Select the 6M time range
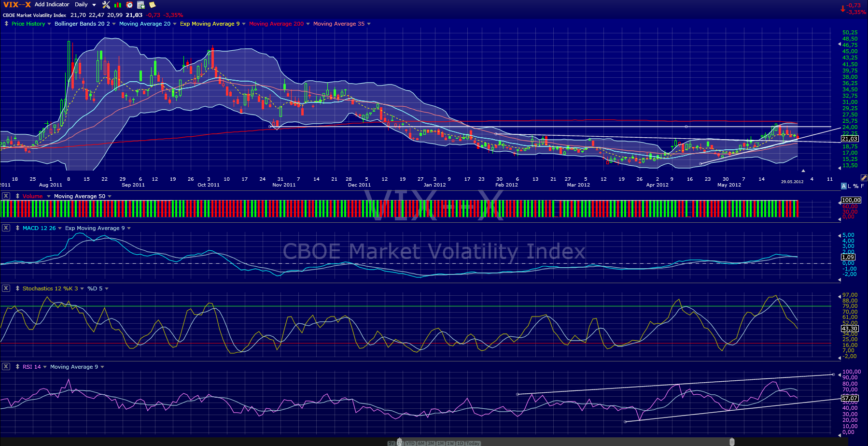Viewport: 868px width, 446px height. [x=421, y=443]
